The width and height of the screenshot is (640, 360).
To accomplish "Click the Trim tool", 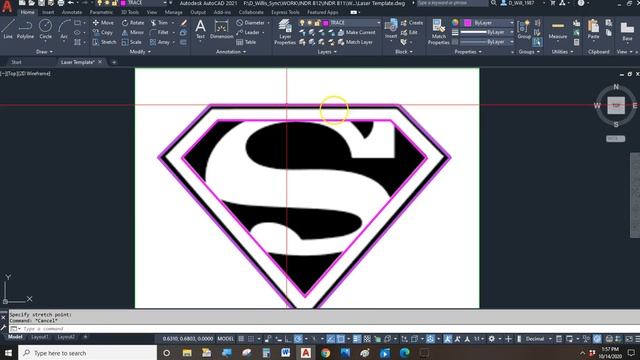I will coord(159,23).
